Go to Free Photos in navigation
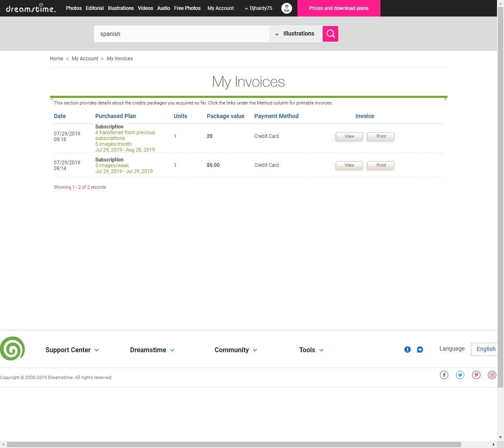The width and height of the screenshot is (504, 448). point(187,8)
